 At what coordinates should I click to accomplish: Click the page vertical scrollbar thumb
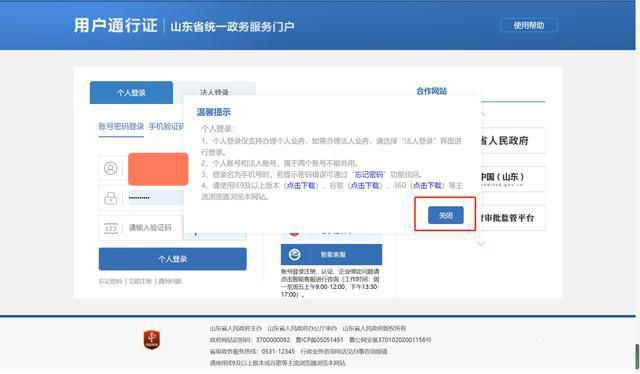click(x=637, y=356)
